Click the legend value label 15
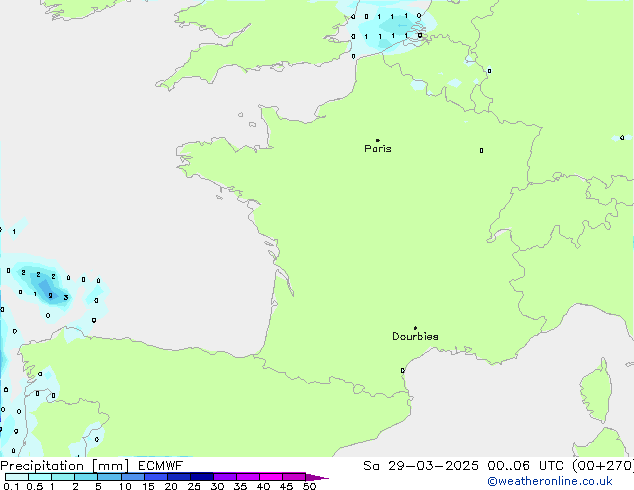634x490 pixels. click(x=148, y=486)
